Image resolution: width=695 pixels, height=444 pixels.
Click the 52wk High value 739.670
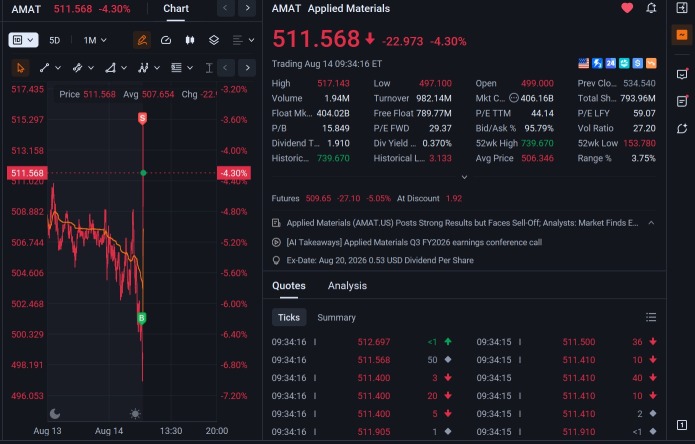point(537,143)
